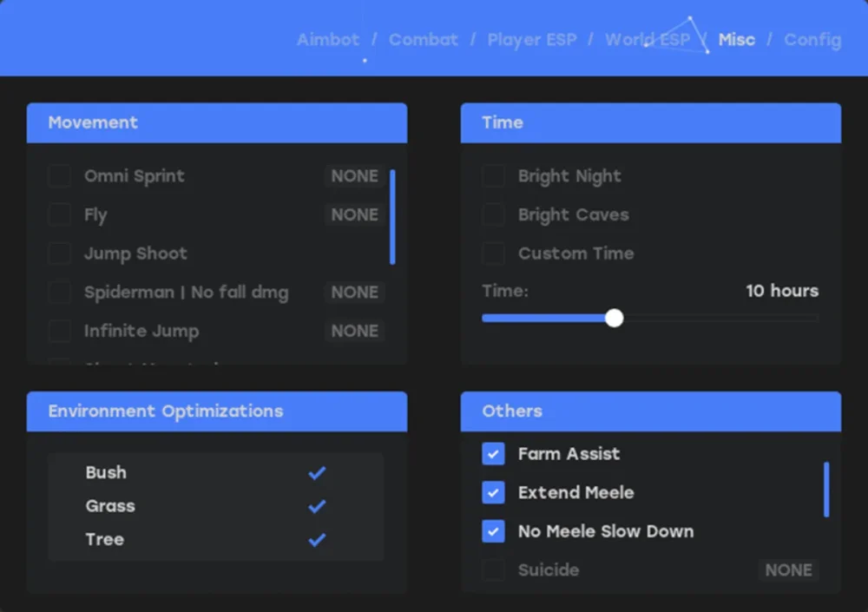Click the Suicide NONE keybind button
This screenshot has height=612, width=868.
[788, 570]
